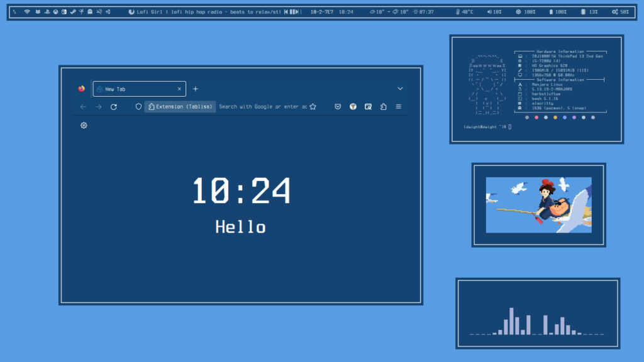Click the volume indicator showing 10%
This screenshot has width=644, height=362.
(494, 12)
